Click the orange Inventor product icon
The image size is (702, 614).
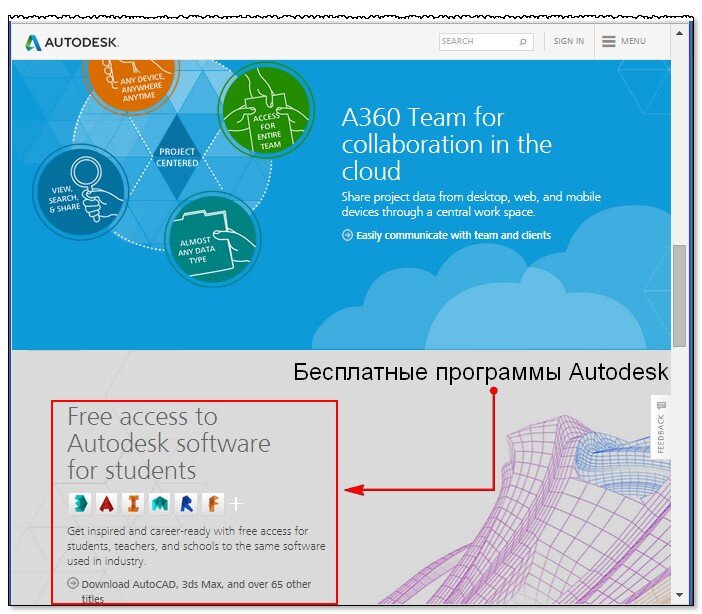click(133, 503)
